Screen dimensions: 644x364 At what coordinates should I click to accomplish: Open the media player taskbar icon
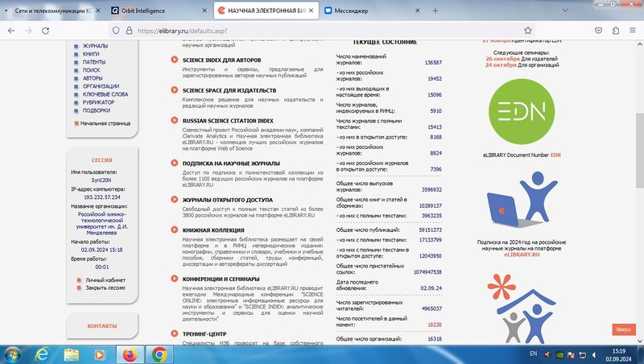[99, 354]
